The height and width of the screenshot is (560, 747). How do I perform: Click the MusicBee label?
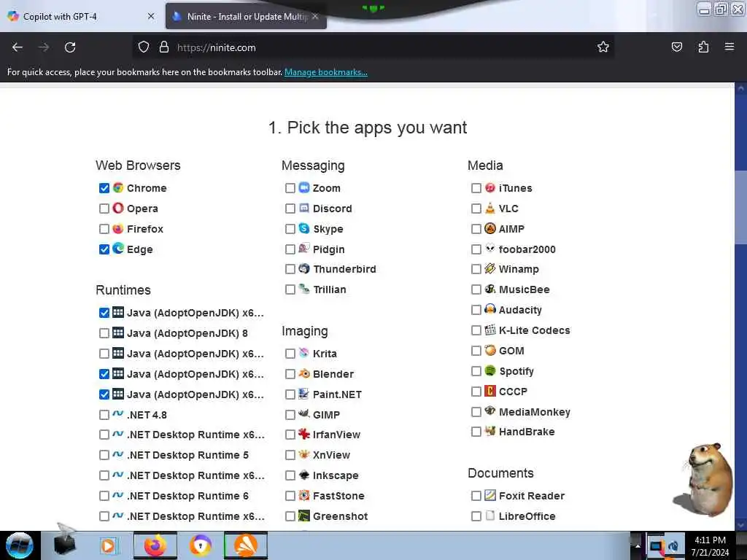point(525,289)
